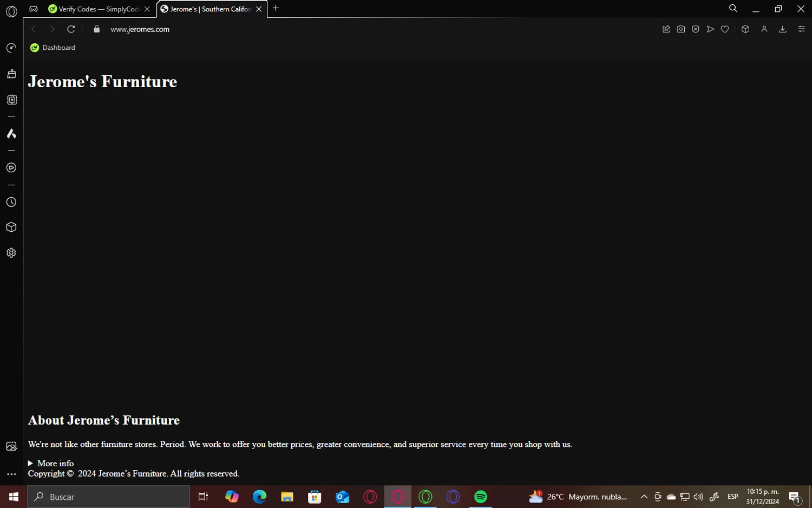Viewport: 812px width, 508px height.
Task: Click the Pinboards pin icon in toolbar
Action: coord(666,29)
